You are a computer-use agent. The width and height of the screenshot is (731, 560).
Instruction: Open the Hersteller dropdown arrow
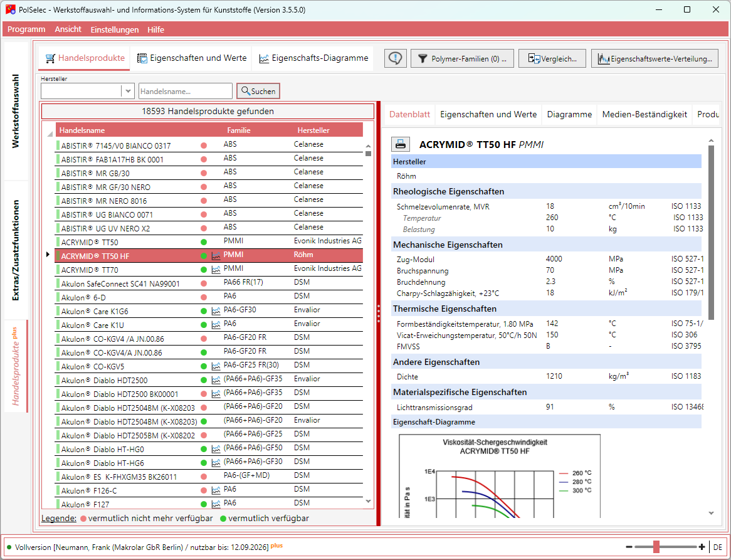click(128, 91)
